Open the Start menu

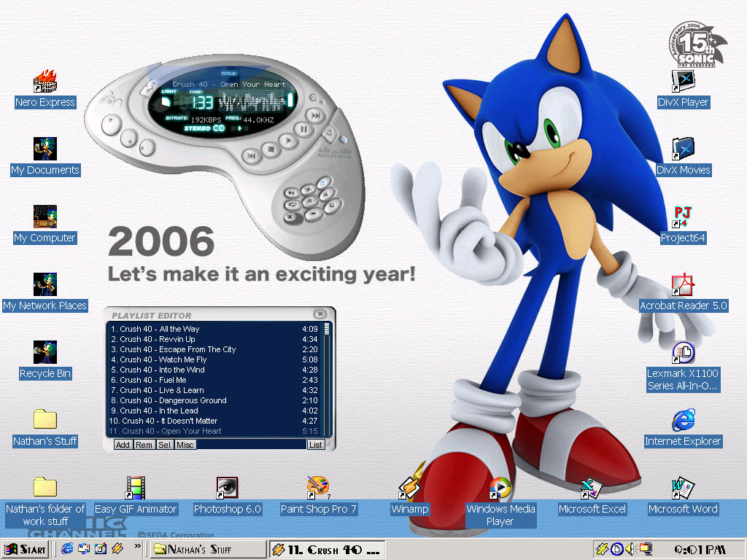pyautogui.click(x=25, y=549)
